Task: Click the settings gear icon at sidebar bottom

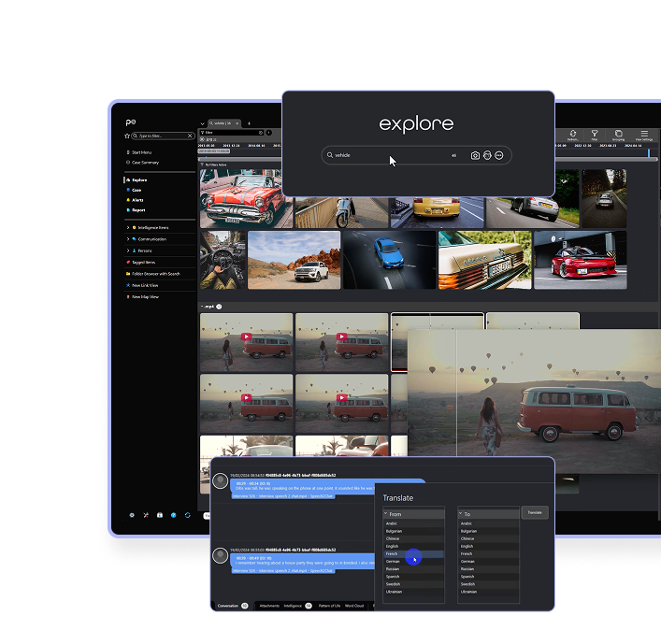Action: click(x=132, y=514)
